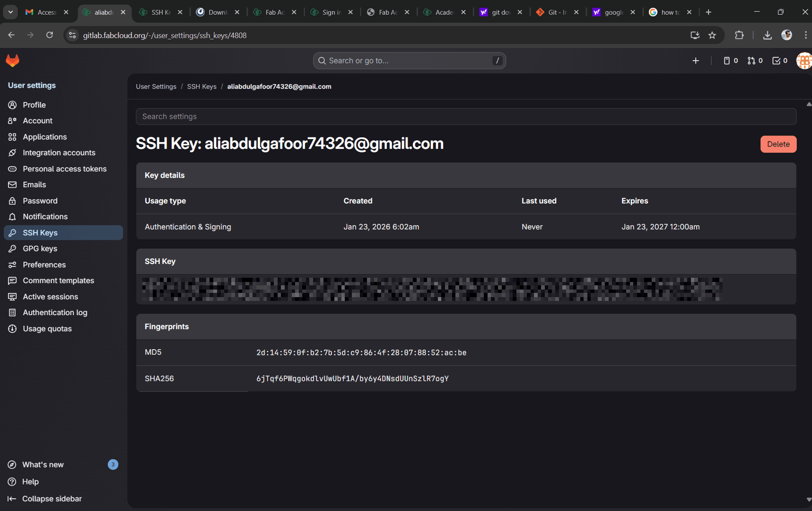Switch to the Git - Install tab
The width and height of the screenshot is (812, 511).
(558, 12)
